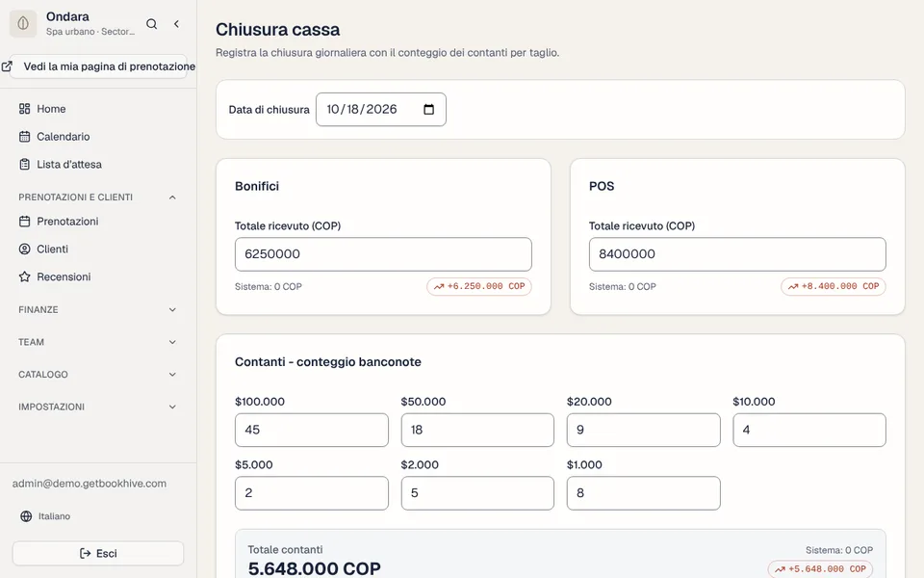This screenshot has height=578, width=924.
Task: Go to Home in sidebar
Action: tap(98, 109)
